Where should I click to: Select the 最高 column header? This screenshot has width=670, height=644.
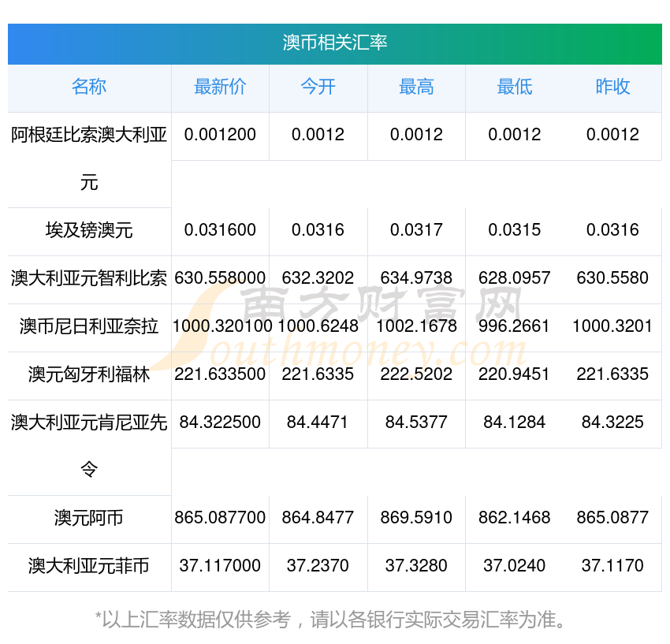416,87
